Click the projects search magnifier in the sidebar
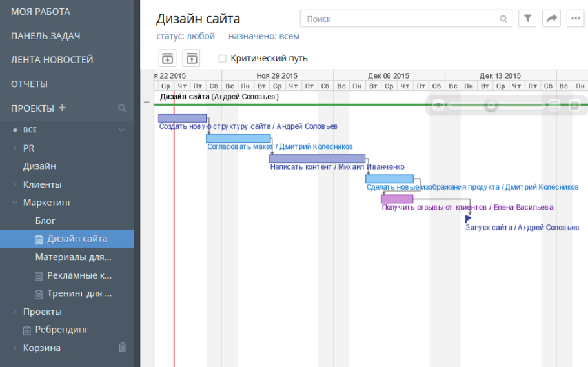This screenshot has height=367, width=588. (x=122, y=108)
